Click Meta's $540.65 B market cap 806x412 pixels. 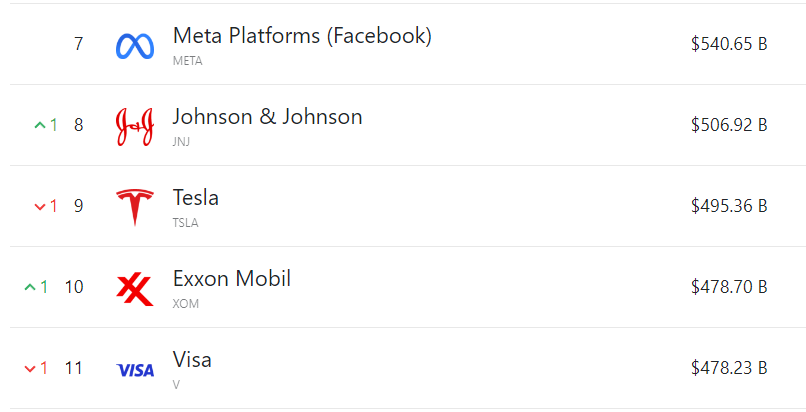[728, 44]
